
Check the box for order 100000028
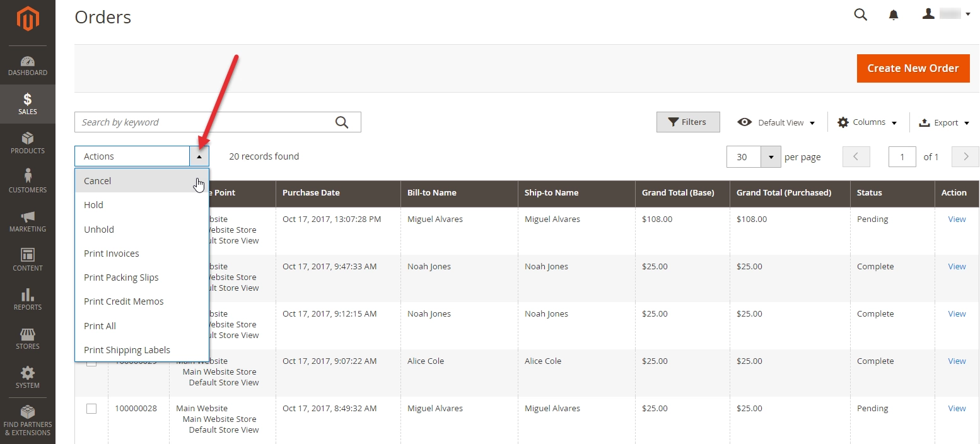91,409
